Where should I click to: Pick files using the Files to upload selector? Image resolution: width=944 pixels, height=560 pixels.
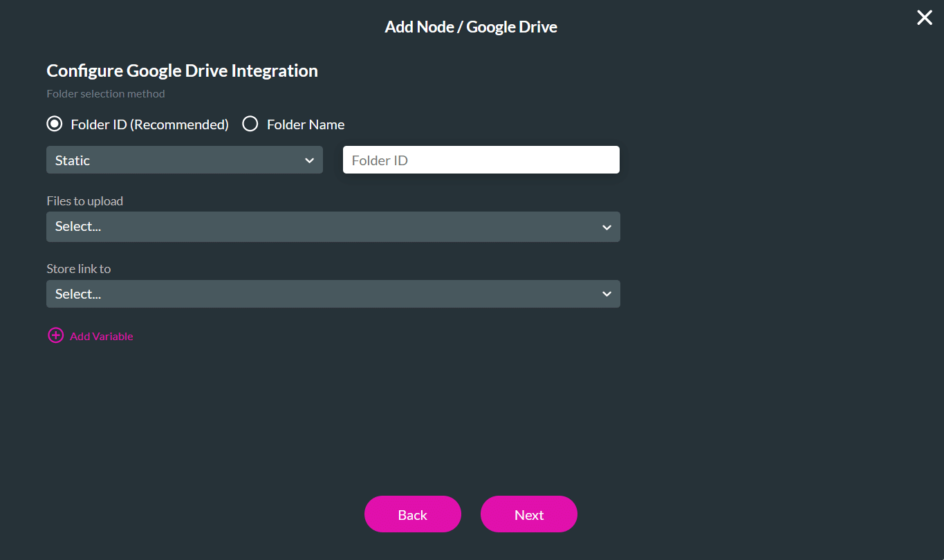333,227
